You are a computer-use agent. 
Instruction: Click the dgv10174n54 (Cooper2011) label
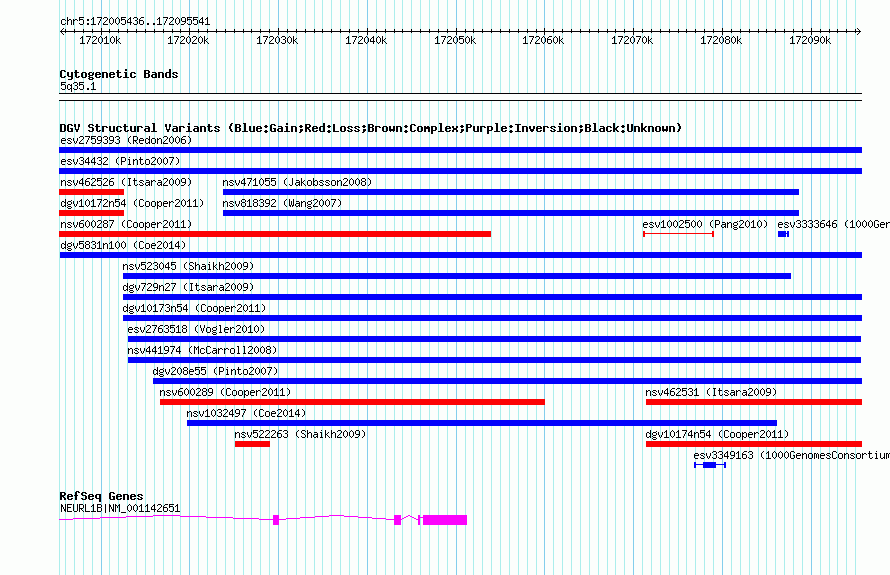coord(717,434)
